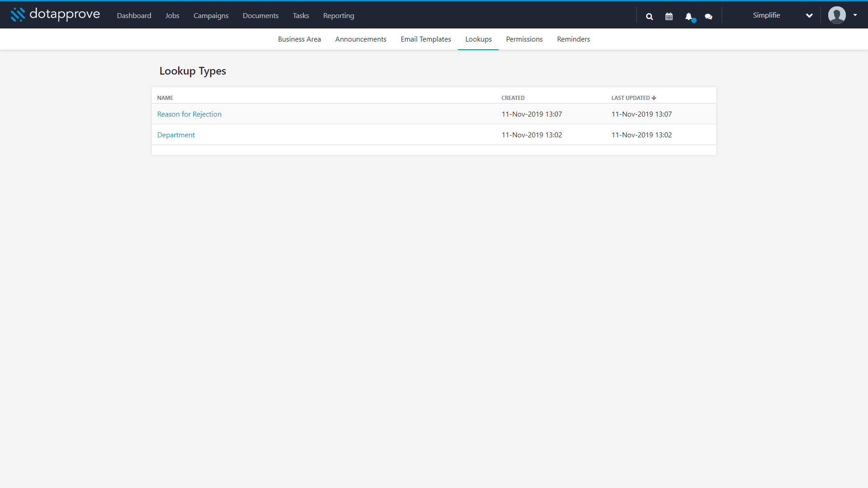Open the chat messages icon
The height and width of the screenshot is (488, 868).
tap(708, 17)
